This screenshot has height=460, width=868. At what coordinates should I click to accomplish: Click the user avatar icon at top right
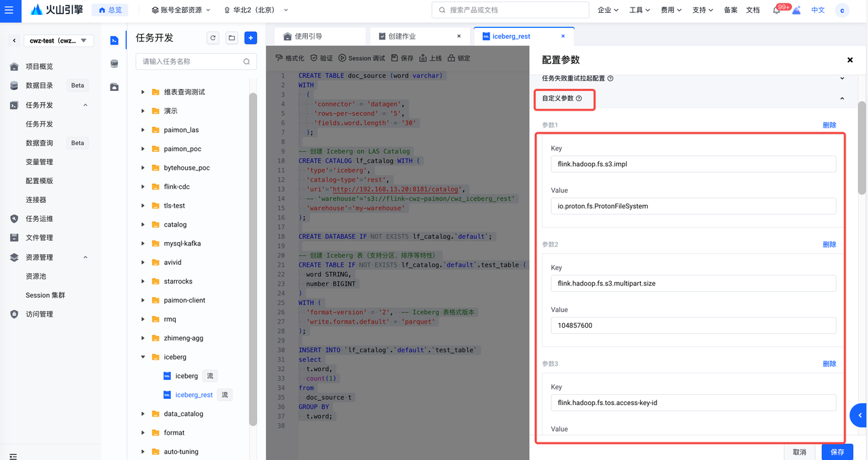[842, 10]
